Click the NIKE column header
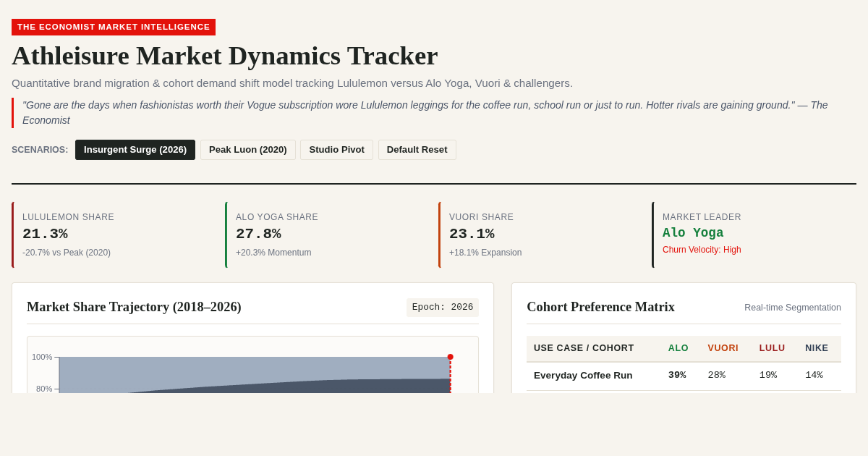This screenshot has height=456, width=868. tap(817, 348)
